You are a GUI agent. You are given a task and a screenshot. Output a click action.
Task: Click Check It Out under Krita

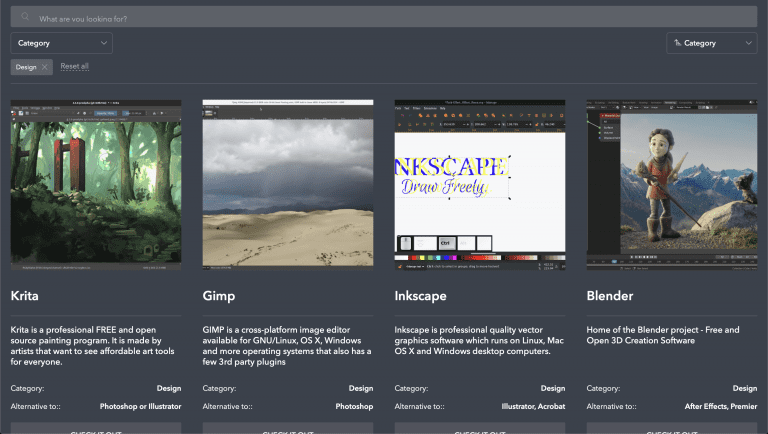(x=96, y=429)
